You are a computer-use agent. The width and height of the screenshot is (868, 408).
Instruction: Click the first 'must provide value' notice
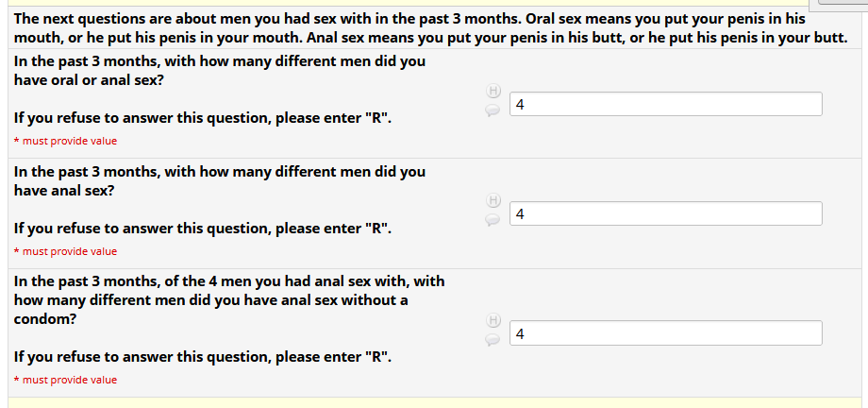[65, 142]
